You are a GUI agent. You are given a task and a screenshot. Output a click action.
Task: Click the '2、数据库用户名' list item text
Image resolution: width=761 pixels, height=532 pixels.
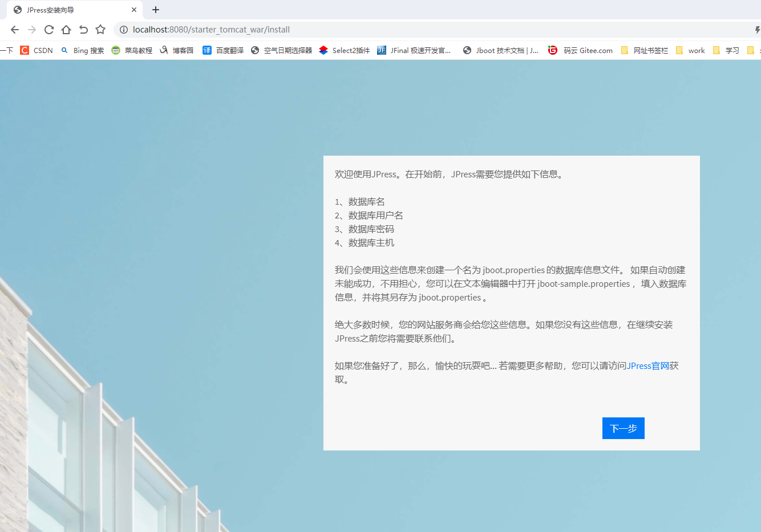pos(369,215)
